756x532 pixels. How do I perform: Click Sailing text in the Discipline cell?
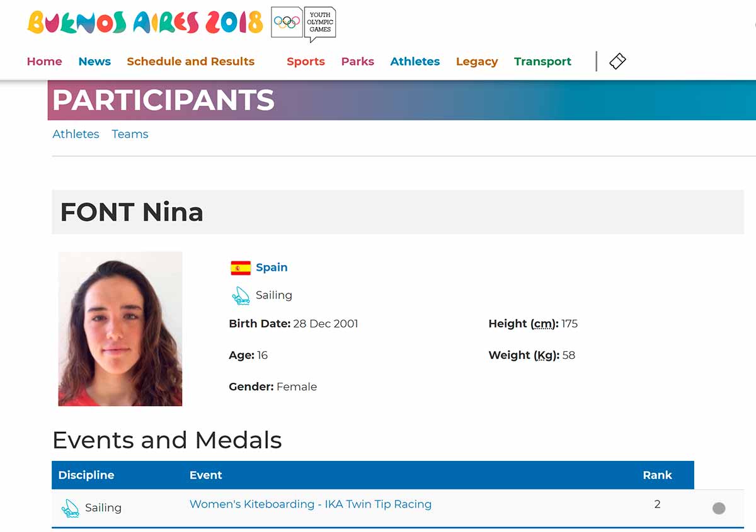pyautogui.click(x=103, y=508)
